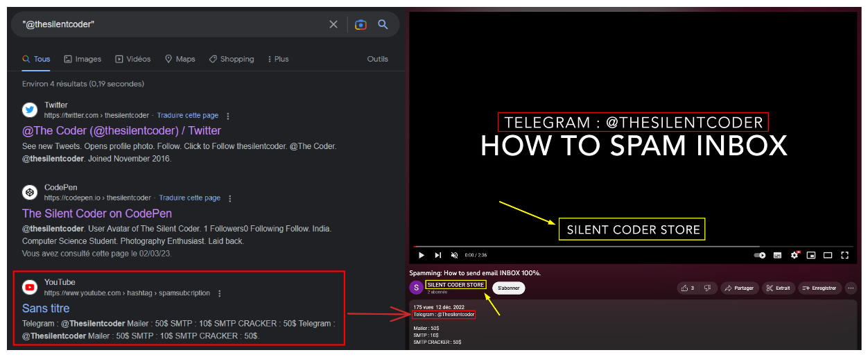This screenshot has width=868, height=357.
Task: Open three-dot menu beside the YouTube result
Action: (220, 293)
